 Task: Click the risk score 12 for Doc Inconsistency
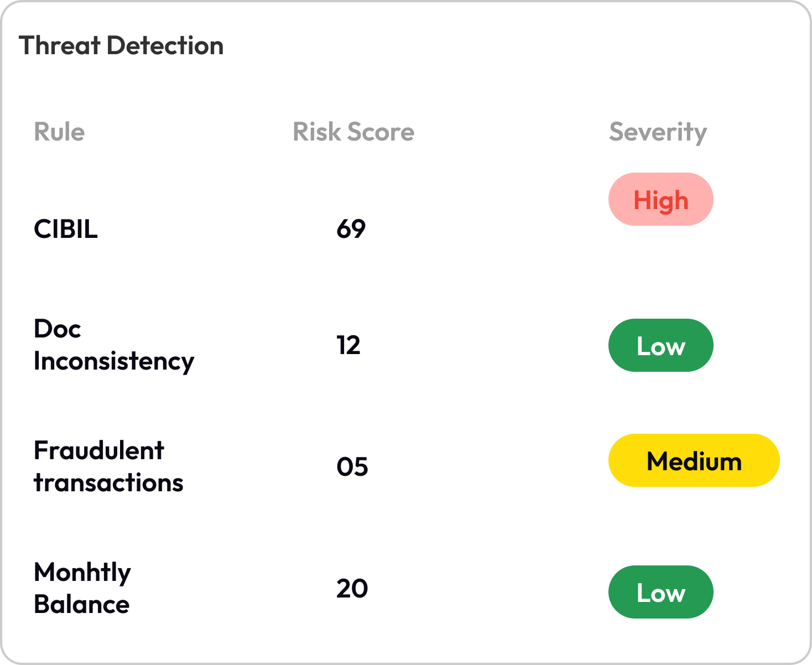(x=348, y=345)
